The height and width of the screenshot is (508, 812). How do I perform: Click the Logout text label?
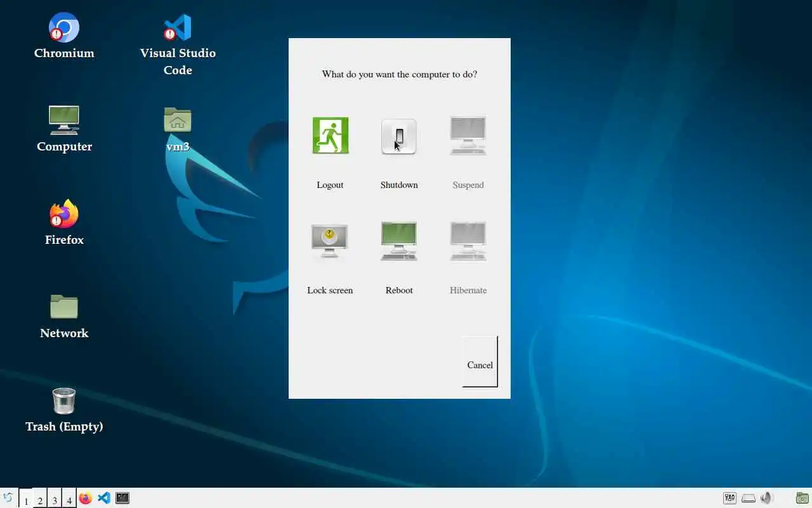click(x=330, y=185)
